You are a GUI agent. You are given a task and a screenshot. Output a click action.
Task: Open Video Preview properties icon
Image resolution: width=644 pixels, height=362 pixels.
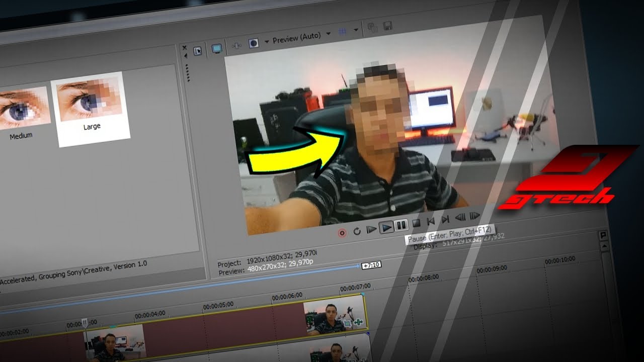198,51
